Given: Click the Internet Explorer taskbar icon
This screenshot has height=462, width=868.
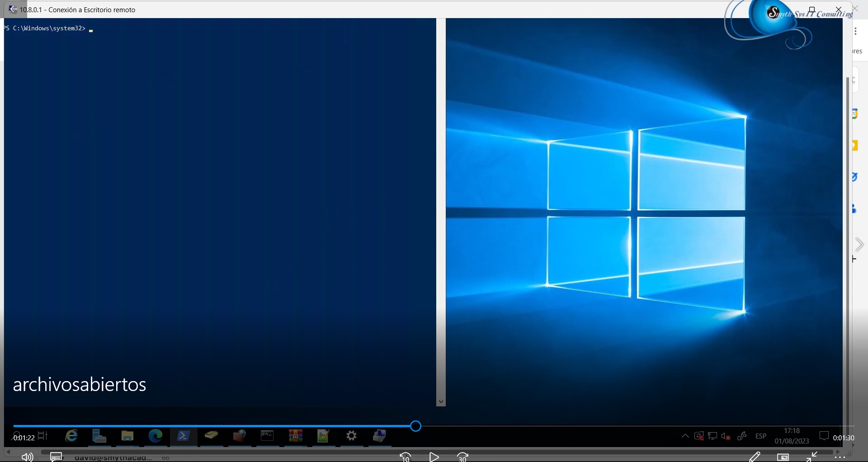Looking at the screenshot, I should point(71,436).
